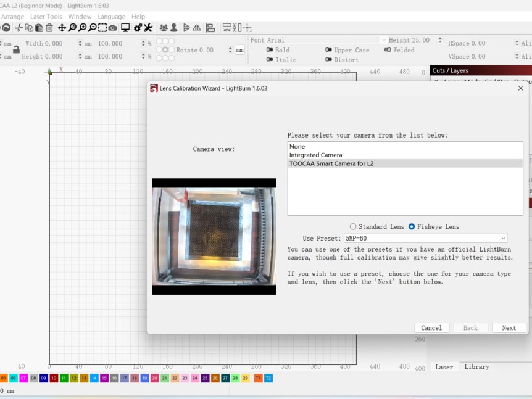This screenshot has height=399, width=532.
Task: Click the Next button in wizard
Action: [509, 328]
